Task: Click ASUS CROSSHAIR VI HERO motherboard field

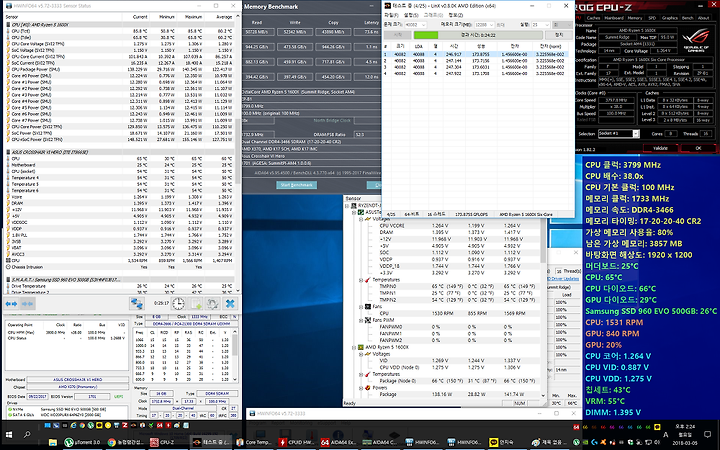Action: (x=77, y=380)
